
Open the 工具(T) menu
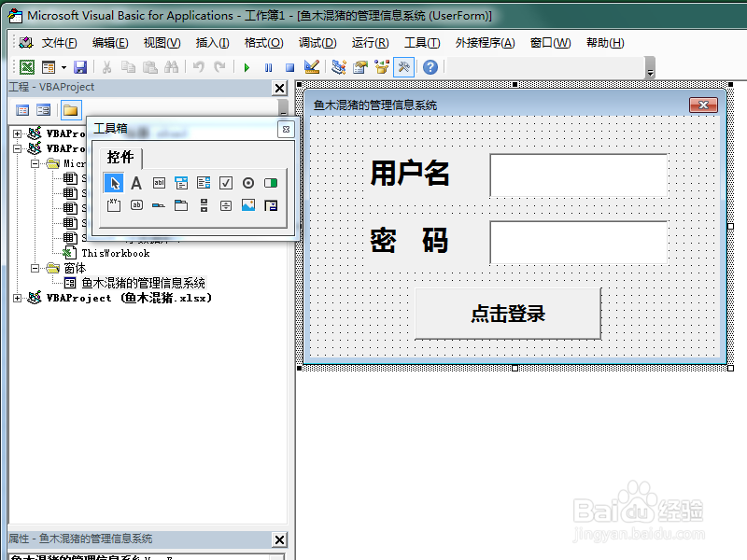422,43
